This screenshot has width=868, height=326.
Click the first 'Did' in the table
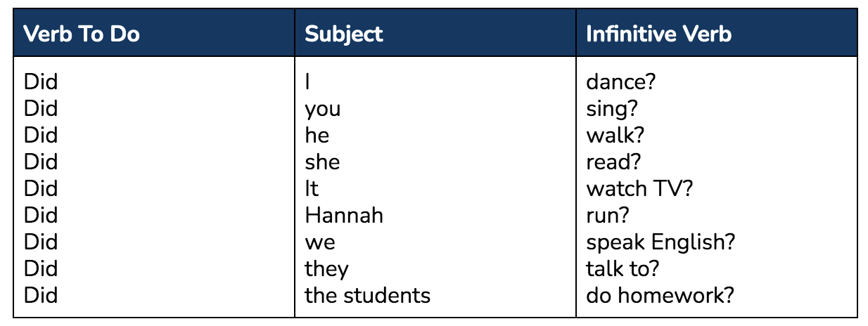coord(41,82)
